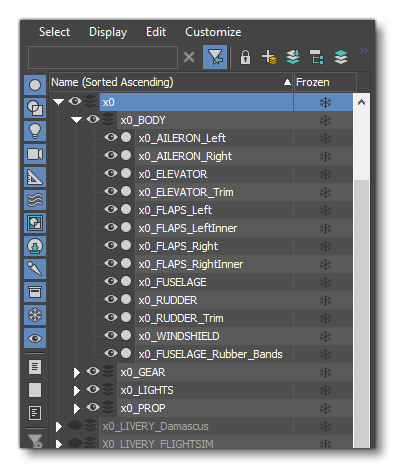Toggle the Display Hidden Objects eye filter
This screenshot has width=395, height=468.
pyautogui.click(x=35, y=338)
